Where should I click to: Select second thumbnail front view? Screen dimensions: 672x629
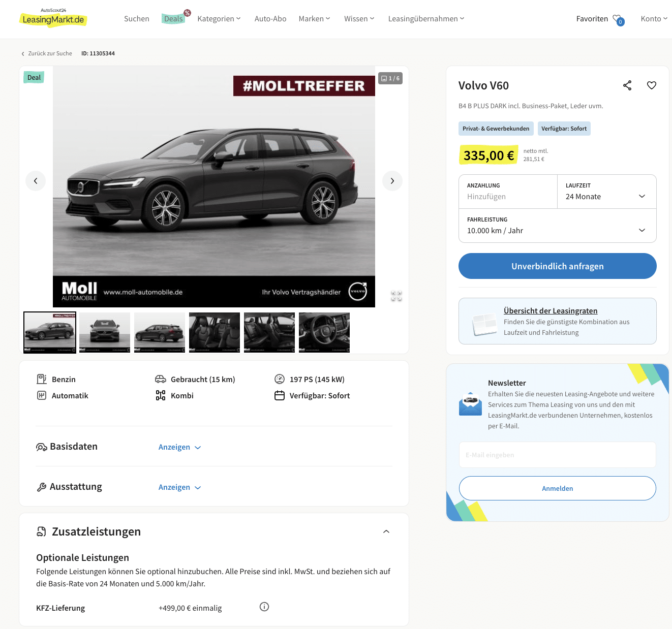click(105, 332)
